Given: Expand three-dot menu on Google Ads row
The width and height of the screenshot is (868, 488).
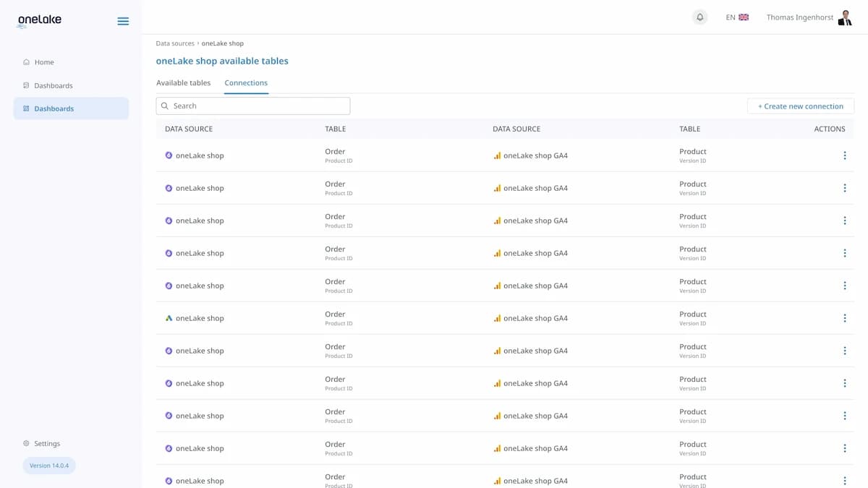Looking at the screenshot, I should [x=844, y=318].
